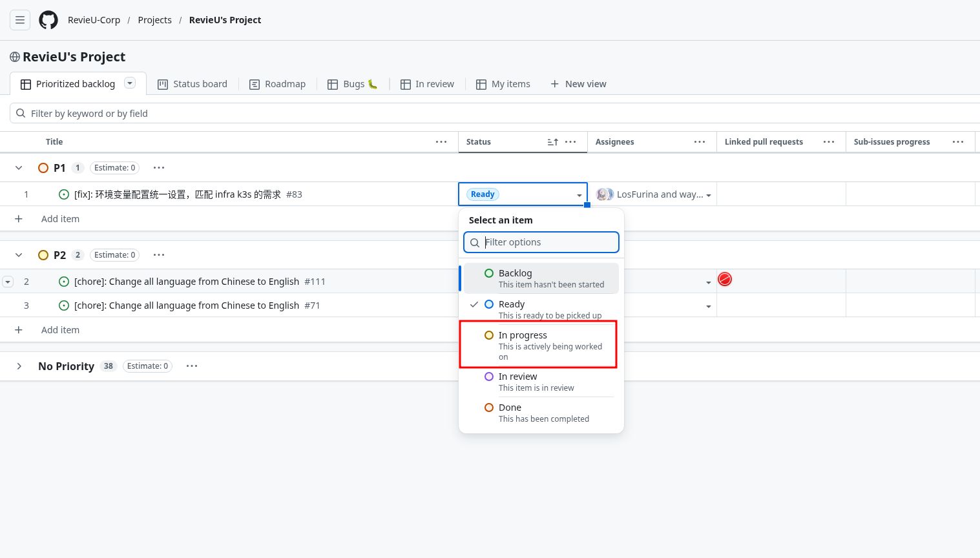Click the sort icon in the Status column header

552,141
